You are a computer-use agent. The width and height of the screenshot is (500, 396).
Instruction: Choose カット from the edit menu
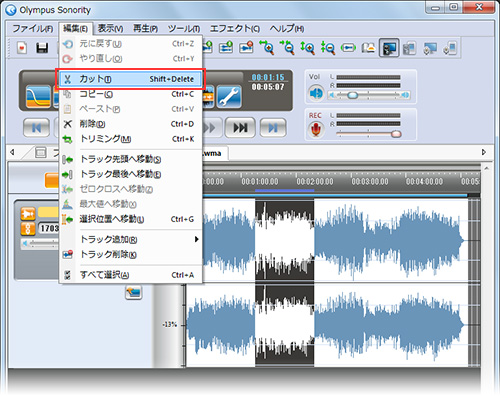(x=131, y=79)
